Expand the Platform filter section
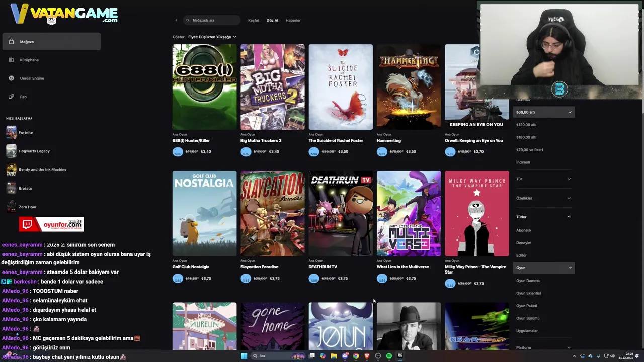 pyautogui.click(x=544, y=347)
